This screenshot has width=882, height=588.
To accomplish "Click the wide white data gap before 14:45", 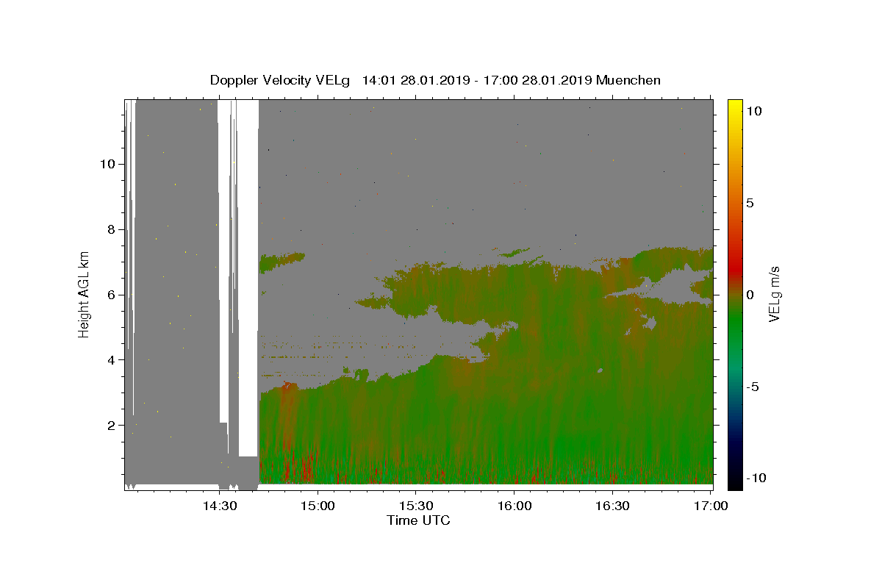I will point(248,279).
